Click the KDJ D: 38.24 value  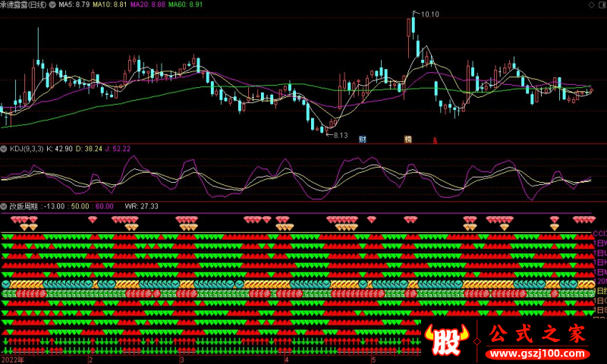click(x=89, y=149)
